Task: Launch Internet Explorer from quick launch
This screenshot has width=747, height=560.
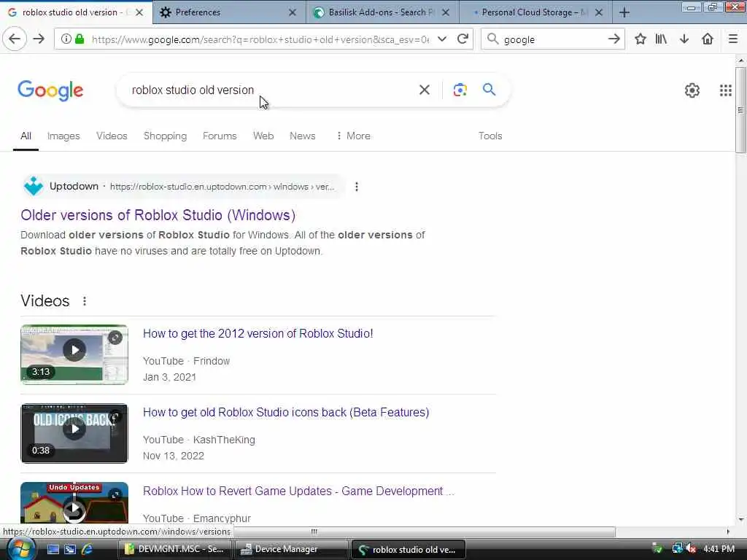Action: coord(88,549)
